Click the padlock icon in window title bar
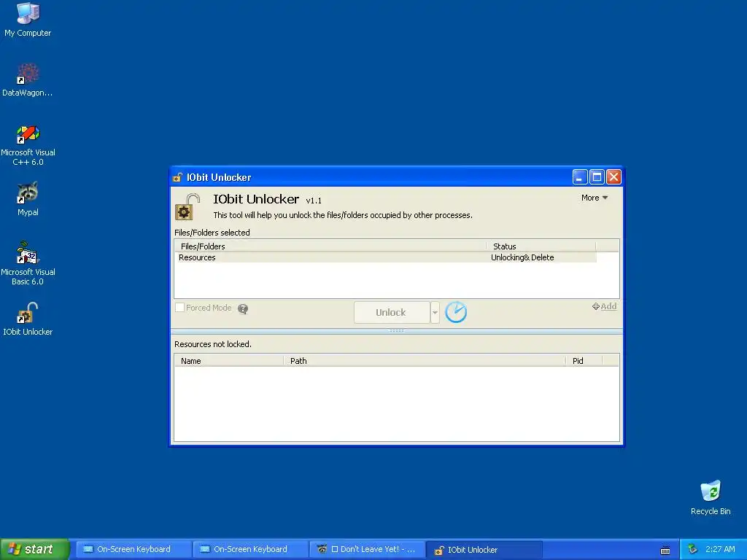The image size is (747, 560). 177,177
